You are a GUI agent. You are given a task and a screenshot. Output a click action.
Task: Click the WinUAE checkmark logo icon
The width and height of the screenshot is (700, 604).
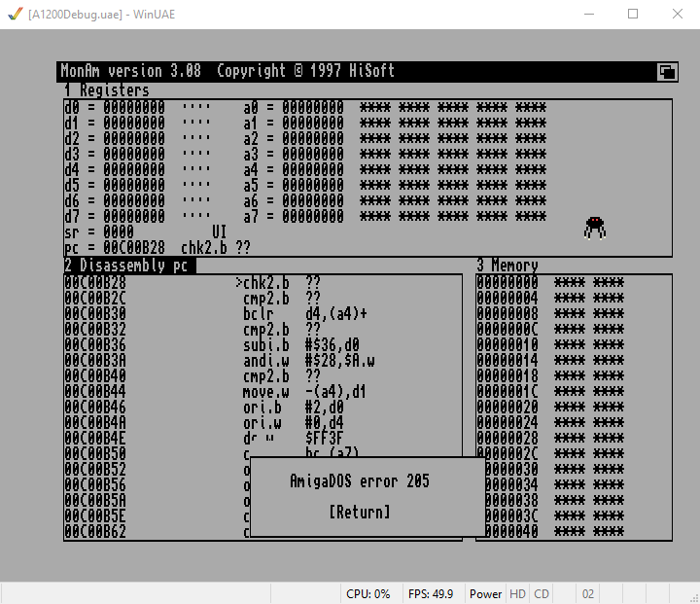[16, 15]
